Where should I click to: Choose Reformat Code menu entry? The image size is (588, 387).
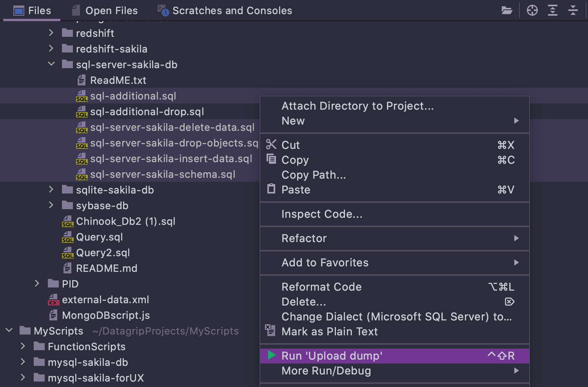point(395,287)
